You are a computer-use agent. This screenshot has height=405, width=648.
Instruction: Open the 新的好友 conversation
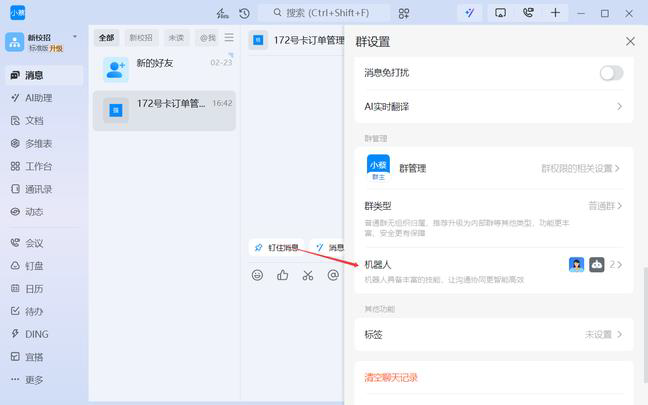[x=164, y=68]
